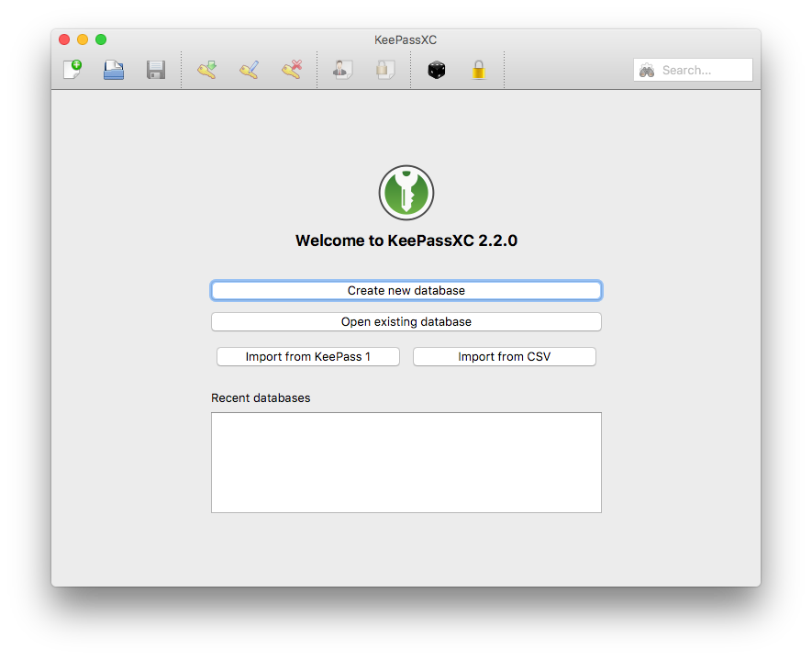812x660 pixels.
Task: Click the Add new entry key icon
Action: click(206, 70)
